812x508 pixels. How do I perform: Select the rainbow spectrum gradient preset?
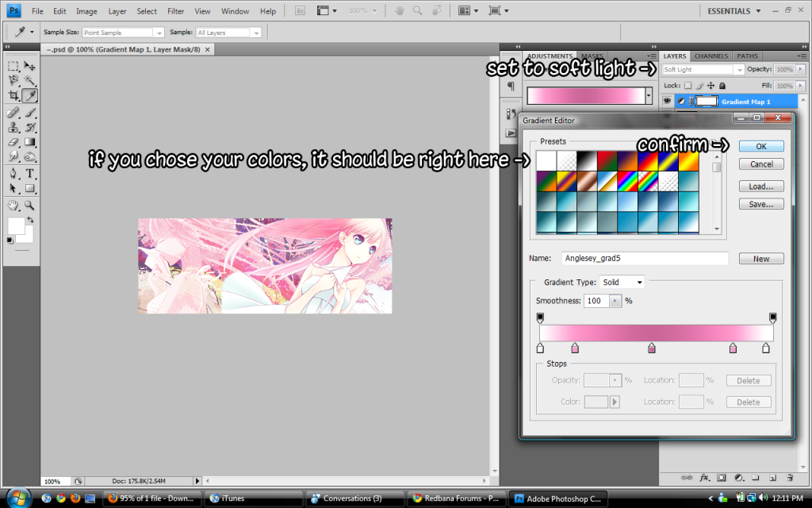coord(627,182)
